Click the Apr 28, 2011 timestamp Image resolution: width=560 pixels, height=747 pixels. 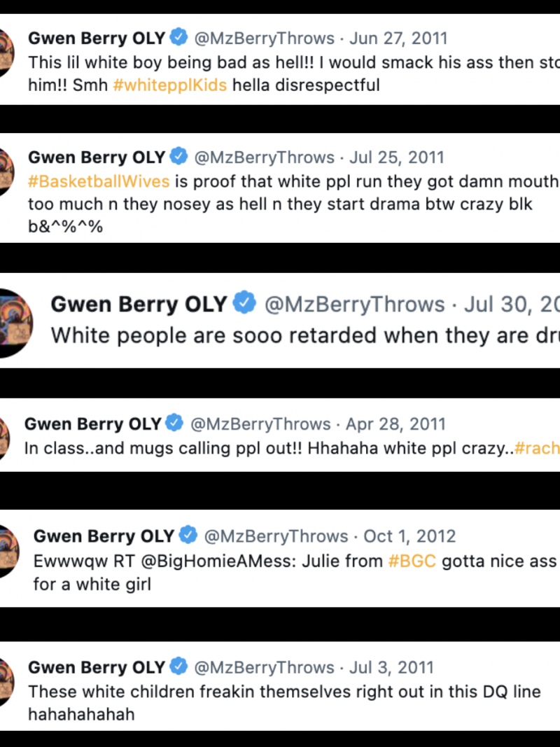395,424
